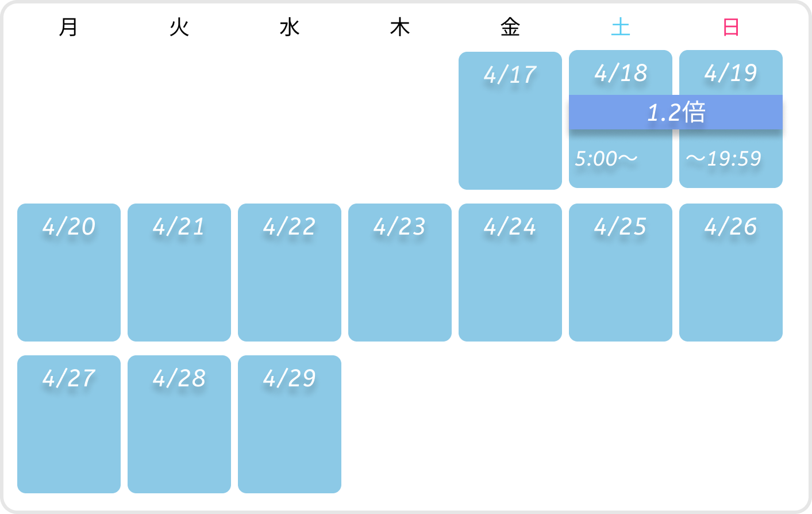Select the 4/24 date cell
The width and height of the screenshot is (812, 514).
click(510, 273)
